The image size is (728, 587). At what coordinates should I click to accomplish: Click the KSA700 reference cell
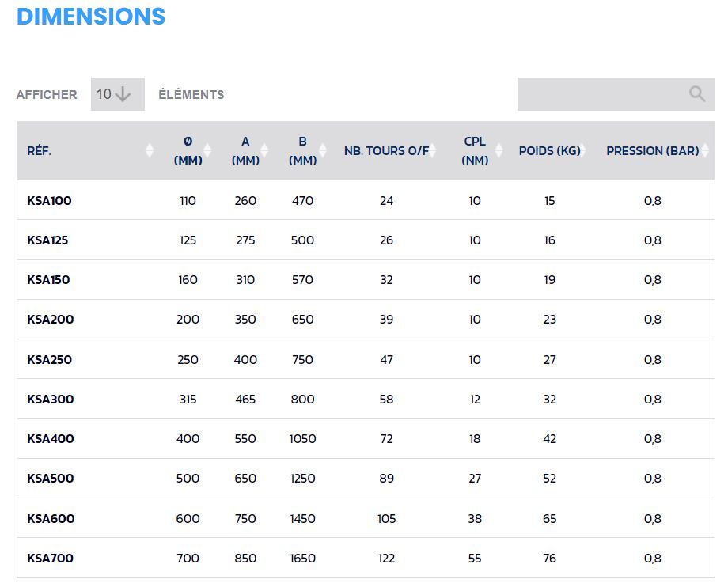coord(50,559)
